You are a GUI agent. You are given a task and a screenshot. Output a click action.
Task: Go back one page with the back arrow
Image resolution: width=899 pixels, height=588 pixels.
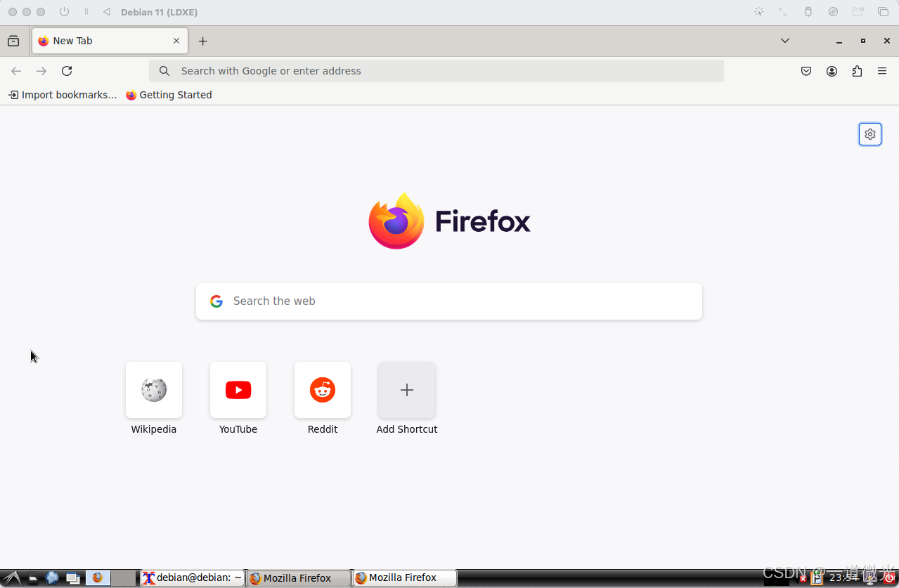pyautogui.click(x=16, y=71)
